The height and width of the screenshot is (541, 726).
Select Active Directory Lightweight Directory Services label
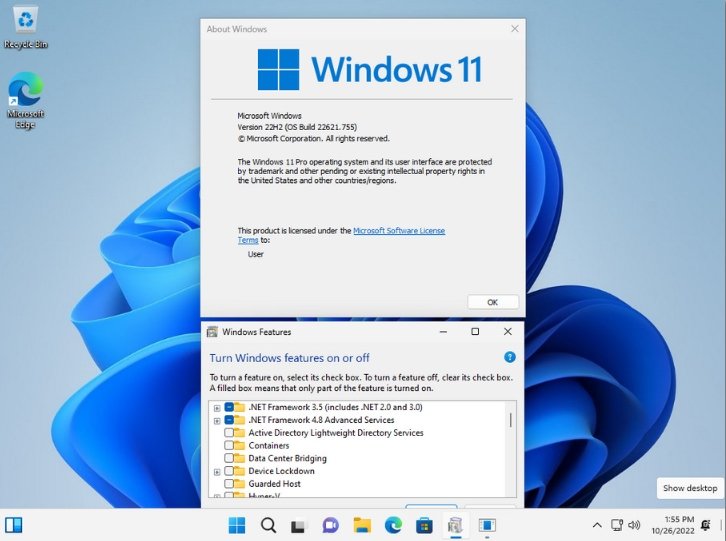pos(336,433)
